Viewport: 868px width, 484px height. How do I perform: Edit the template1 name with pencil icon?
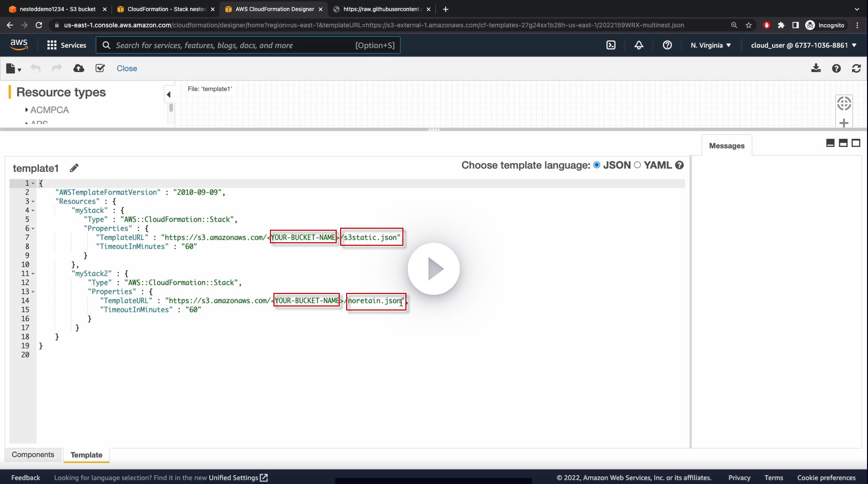(74, 168)
